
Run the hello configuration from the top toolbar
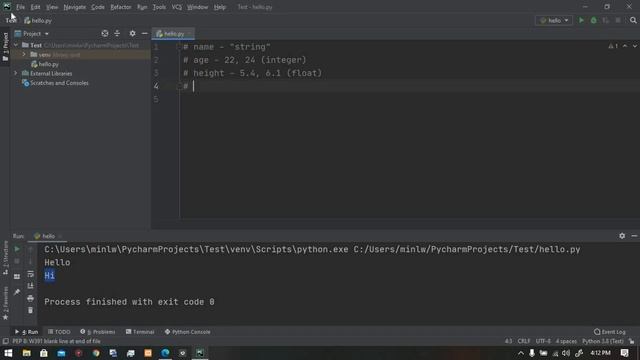tap(581, 20)
